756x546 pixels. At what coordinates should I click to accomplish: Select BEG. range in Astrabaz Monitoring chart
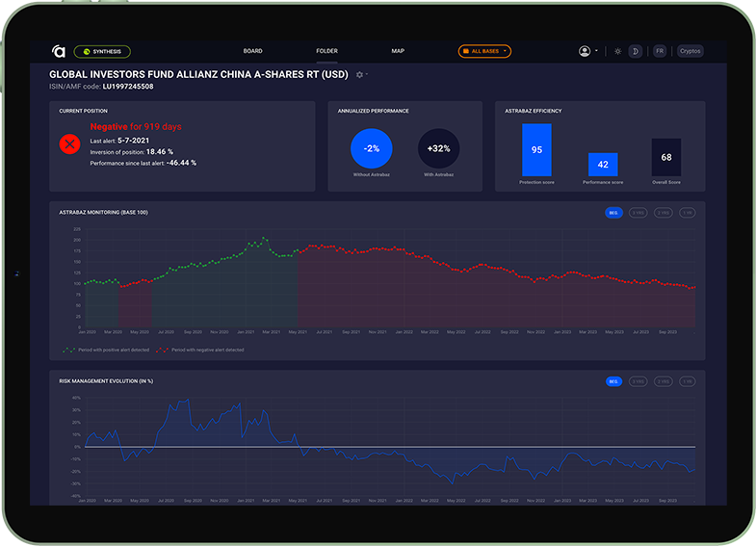point(613,213)
